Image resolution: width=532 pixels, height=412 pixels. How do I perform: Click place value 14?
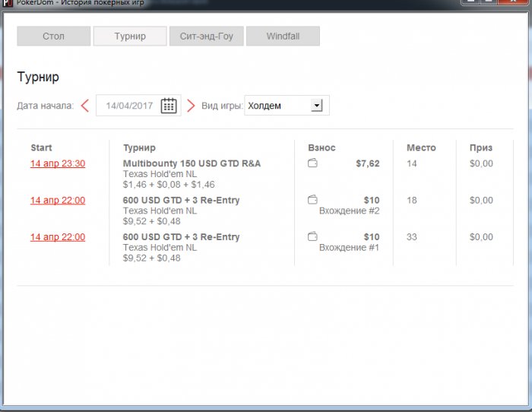click(x=412, y=163)
